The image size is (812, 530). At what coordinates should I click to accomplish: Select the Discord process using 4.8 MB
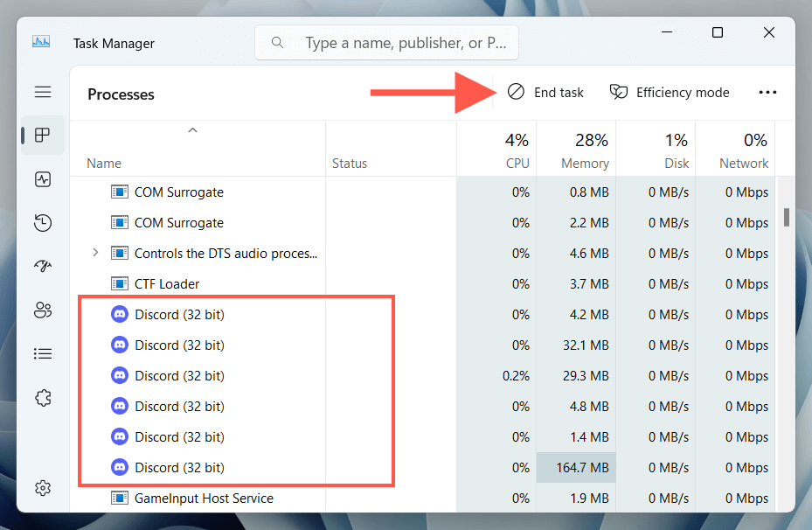coord(422,406)
